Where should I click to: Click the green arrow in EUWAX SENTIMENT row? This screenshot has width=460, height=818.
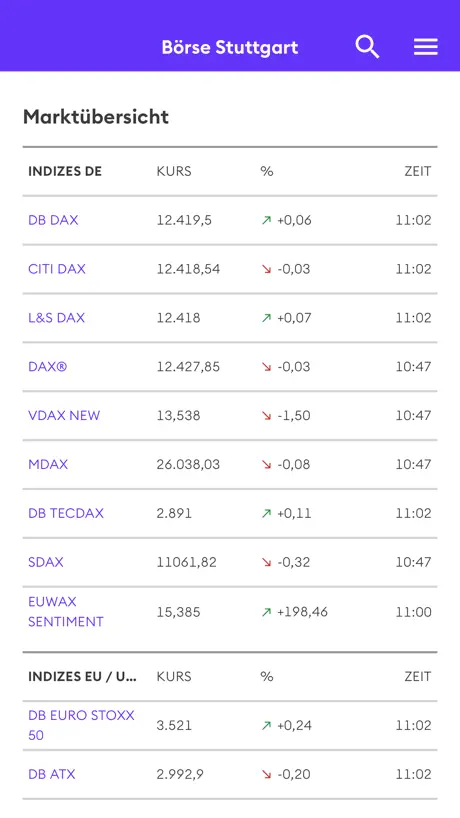click(267, 612)
